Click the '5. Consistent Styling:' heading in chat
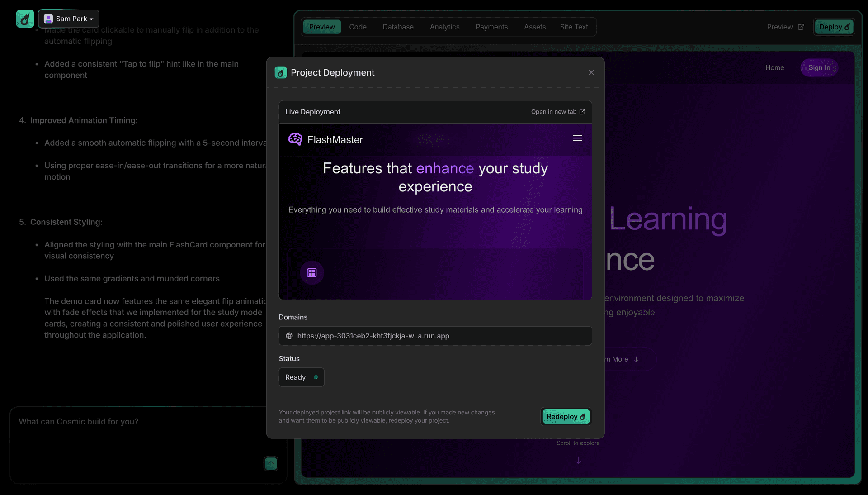The width and height of the screenshot is (868, 495). [x=61, y=222]
